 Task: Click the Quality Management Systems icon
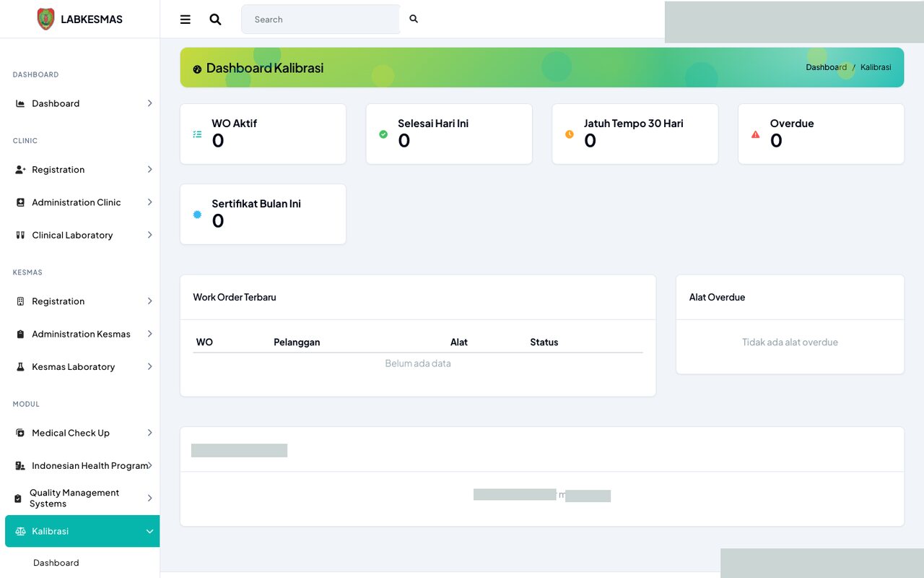18,499
